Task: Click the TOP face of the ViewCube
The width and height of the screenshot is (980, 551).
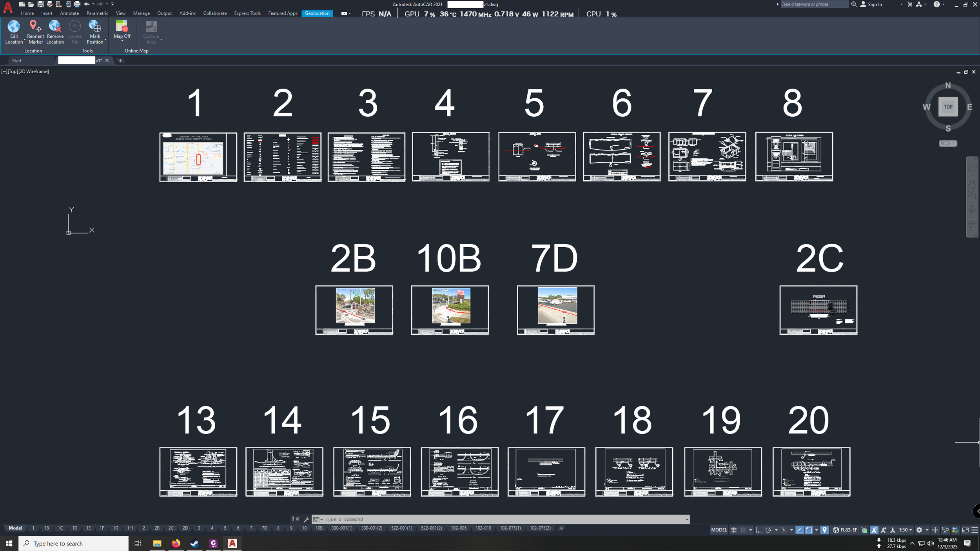Action: click(948, 107)
